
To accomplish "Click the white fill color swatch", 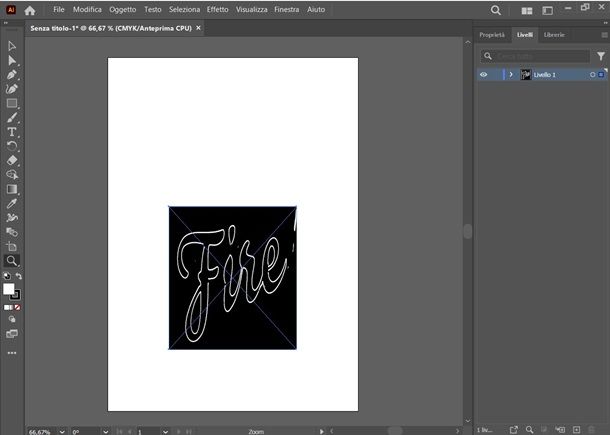I will 8,288.
